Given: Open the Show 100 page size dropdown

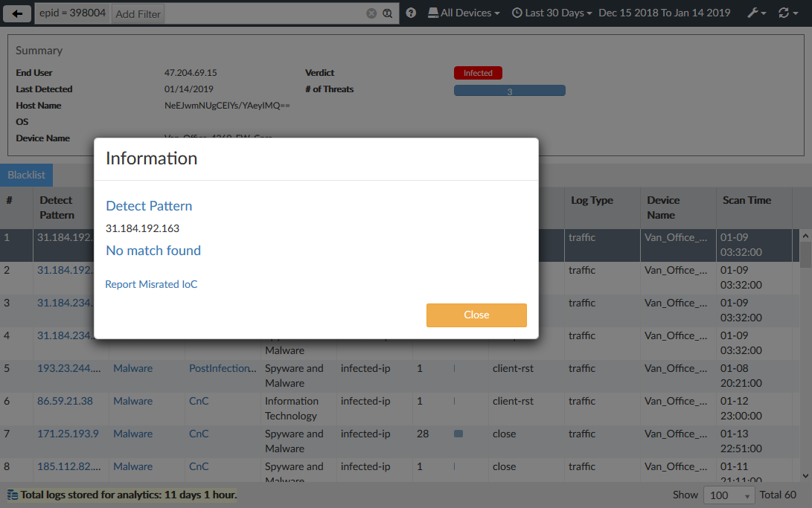Looking at the screenshot, I should point(728,495).
